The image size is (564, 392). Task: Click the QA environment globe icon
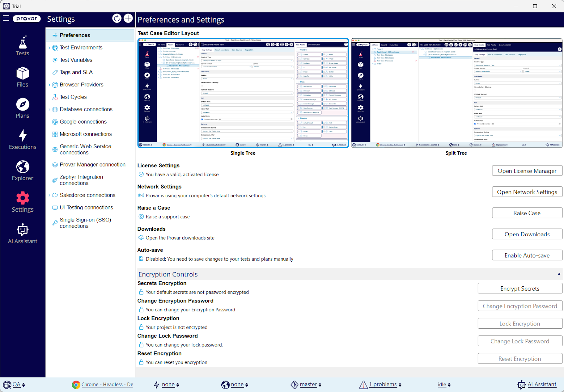point(7,385)
